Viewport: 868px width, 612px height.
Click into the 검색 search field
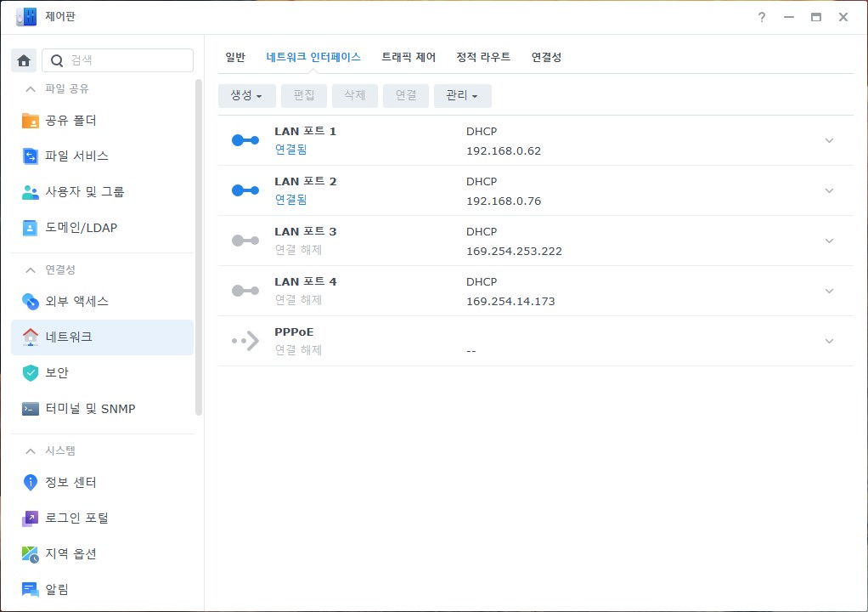(118, 60)
